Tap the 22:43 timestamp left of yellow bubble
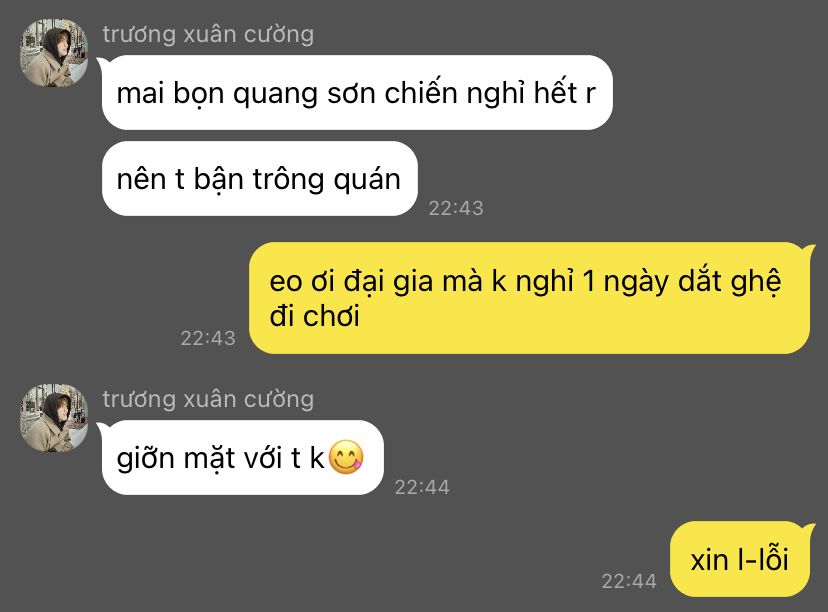 (x=208, y=338)
